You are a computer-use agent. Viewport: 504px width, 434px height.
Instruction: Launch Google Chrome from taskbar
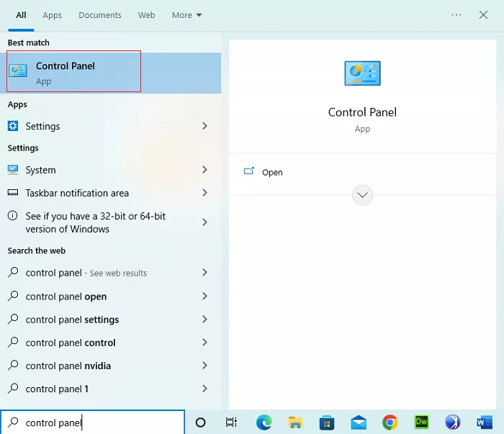pyautogui.click(x=390, y=422)
